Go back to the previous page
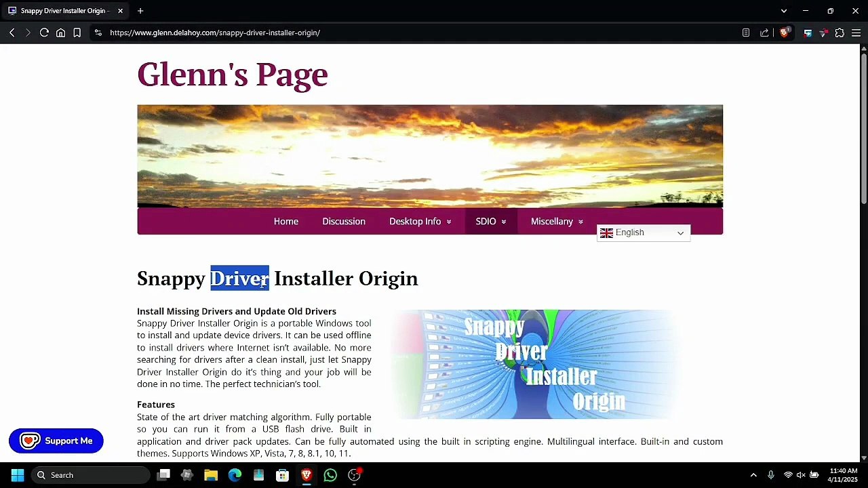Viewport: 868px width, 488px height. [12, 33]
